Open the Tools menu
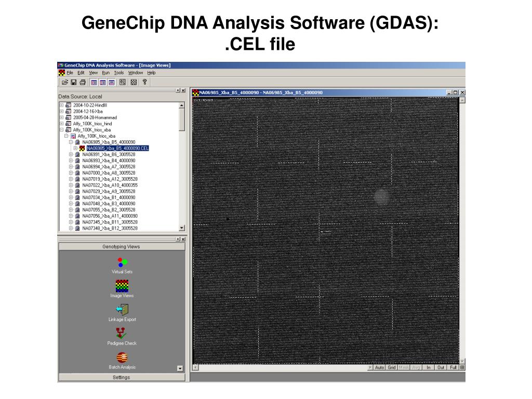 click(119, 73)
